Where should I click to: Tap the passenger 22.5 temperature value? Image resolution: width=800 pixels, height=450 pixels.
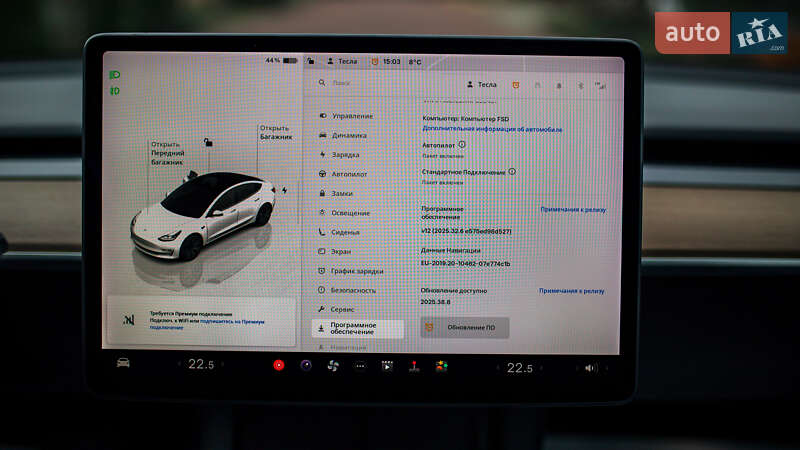[519, 368]
